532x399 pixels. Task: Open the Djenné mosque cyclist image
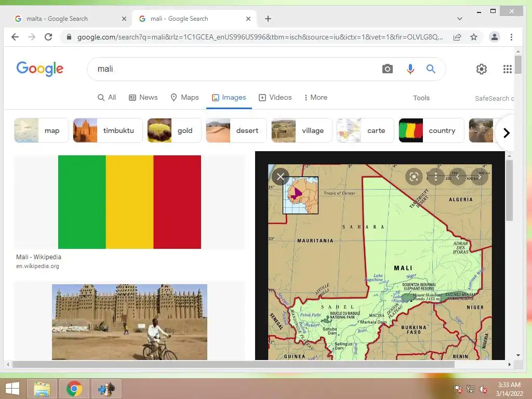tap(129, 322)
